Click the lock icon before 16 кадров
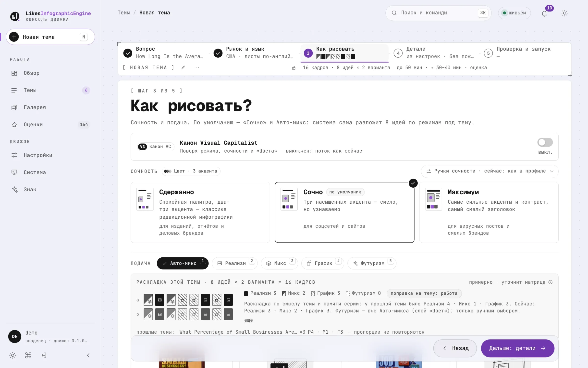 coord(294,68)
